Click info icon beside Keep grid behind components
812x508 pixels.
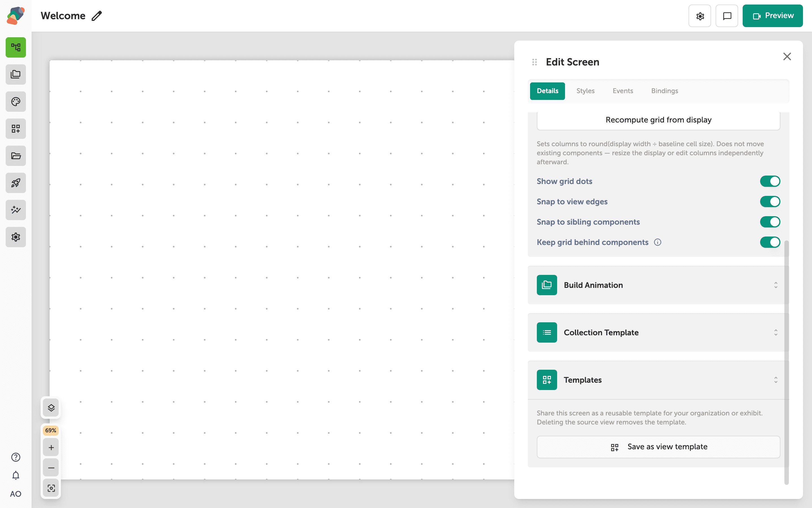point(658,242)
